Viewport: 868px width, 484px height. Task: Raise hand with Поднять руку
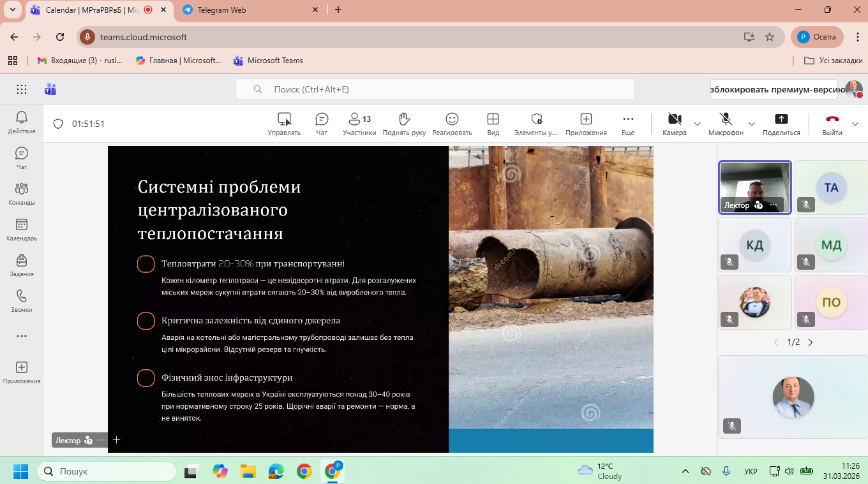pos(403,124)
